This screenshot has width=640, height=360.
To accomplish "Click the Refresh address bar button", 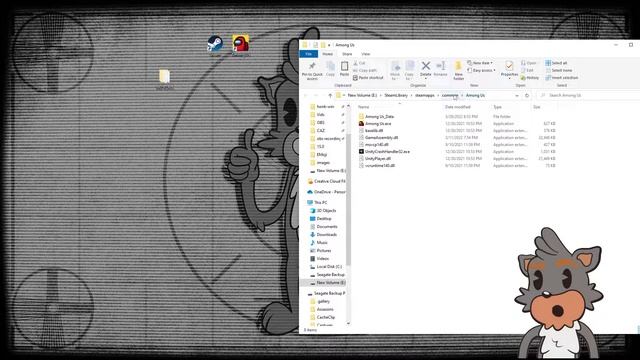I will [x=527, y=96].
